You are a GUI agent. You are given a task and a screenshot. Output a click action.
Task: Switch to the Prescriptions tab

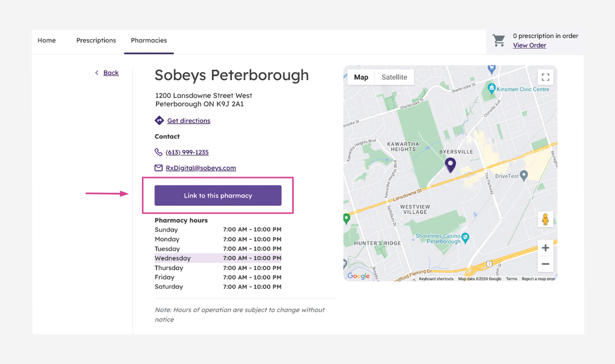[96, 40]
